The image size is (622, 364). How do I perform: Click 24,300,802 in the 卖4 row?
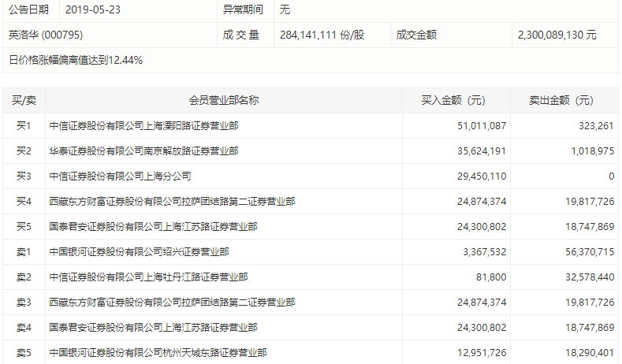point(482,328)
